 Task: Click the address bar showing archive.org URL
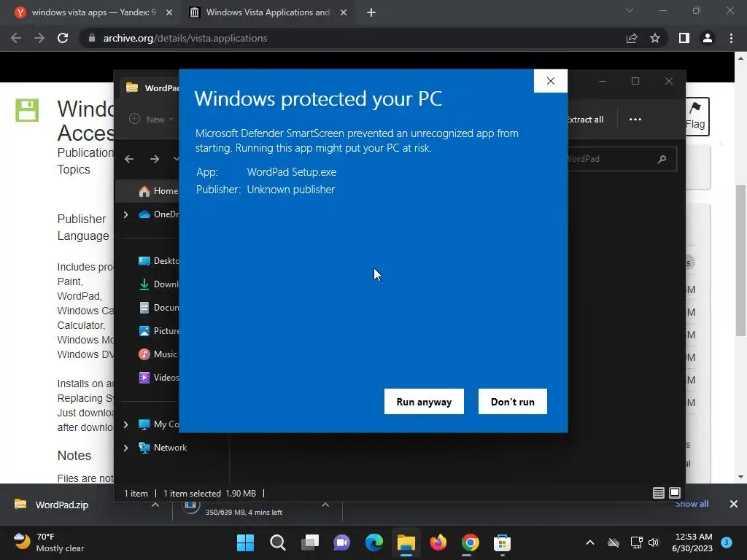click(x=352, y=38)
